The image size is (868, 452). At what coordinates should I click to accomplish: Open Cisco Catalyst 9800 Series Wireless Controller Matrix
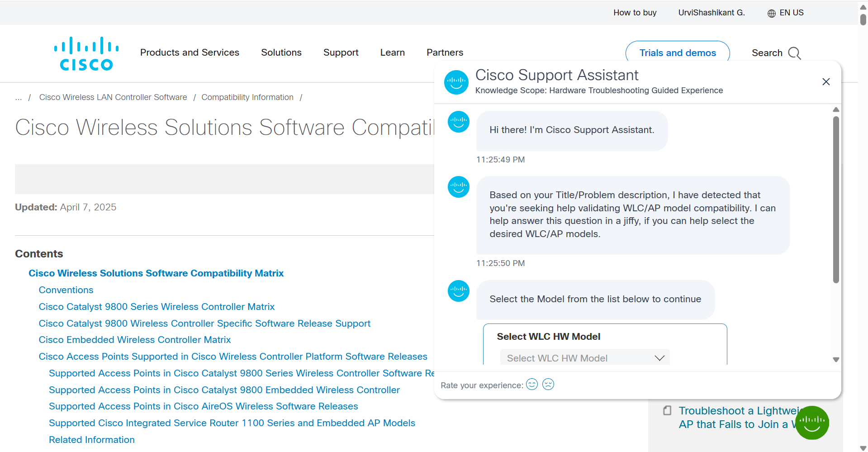(157, 307)
